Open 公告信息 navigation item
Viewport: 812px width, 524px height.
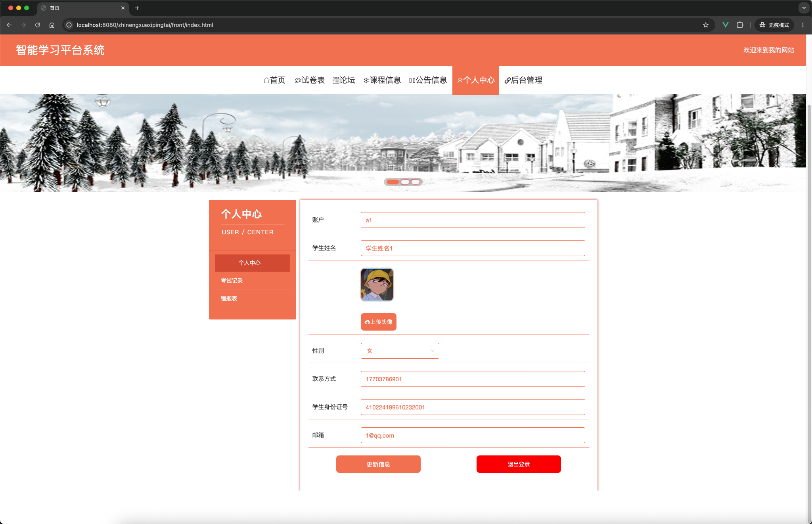[428, 80]
